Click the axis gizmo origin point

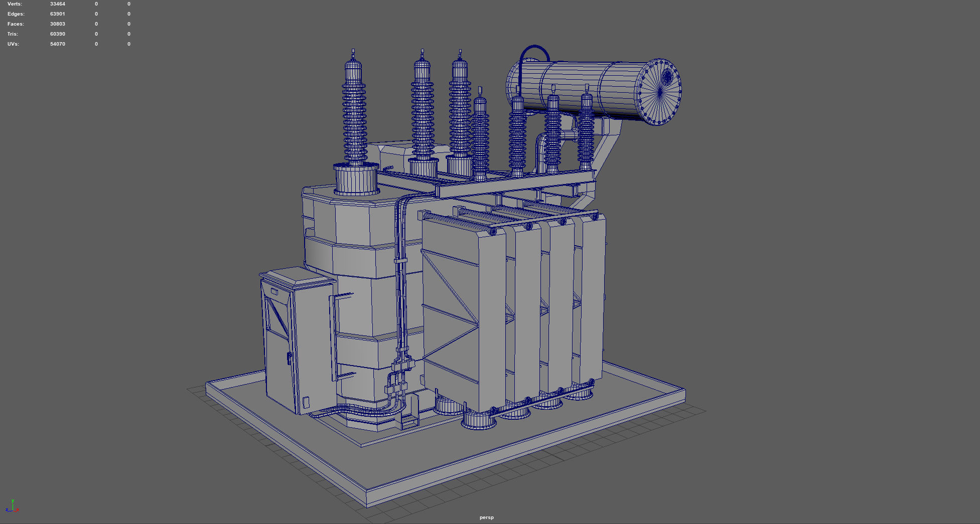pos(13,511)
